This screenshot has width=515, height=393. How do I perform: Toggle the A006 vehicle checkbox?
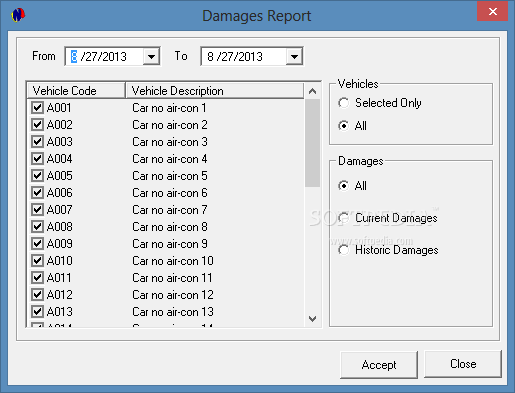[37, 193]
